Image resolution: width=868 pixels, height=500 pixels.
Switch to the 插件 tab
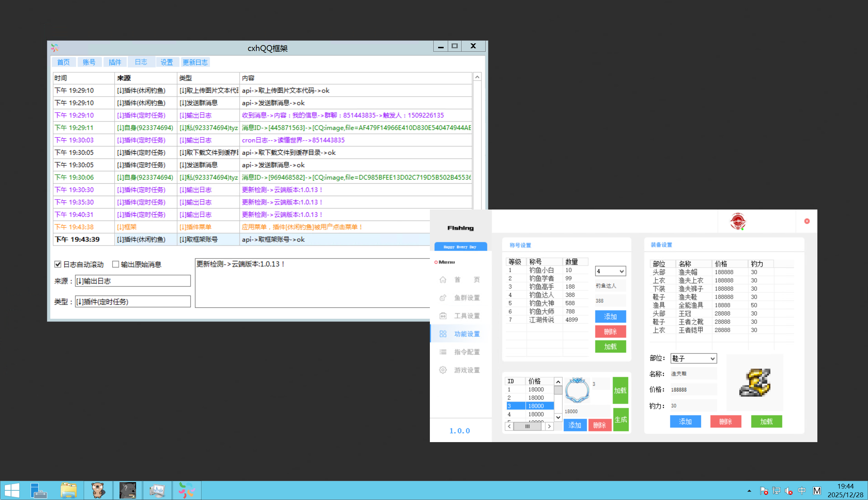click(115, 62)
